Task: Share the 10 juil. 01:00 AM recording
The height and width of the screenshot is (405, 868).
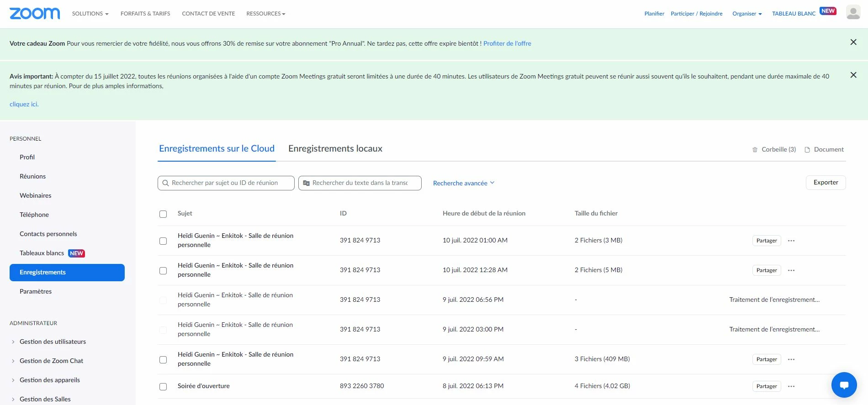Action: tap(767, 241)
